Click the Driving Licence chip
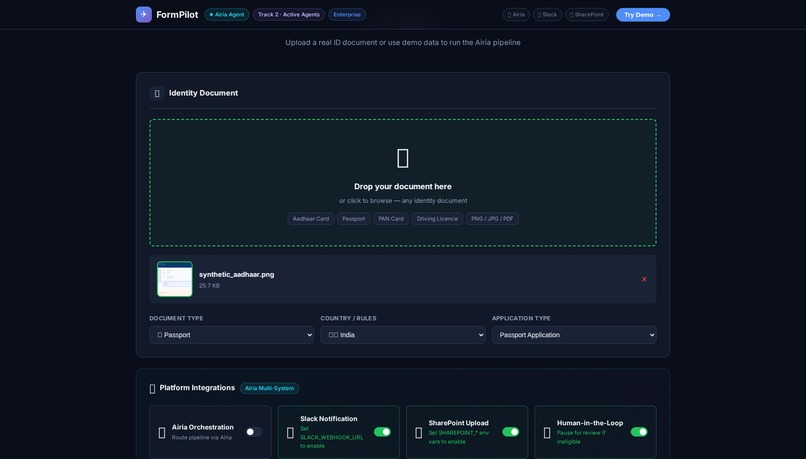The image size is (806, 459). pyautogui.click(x=437, y=218)
